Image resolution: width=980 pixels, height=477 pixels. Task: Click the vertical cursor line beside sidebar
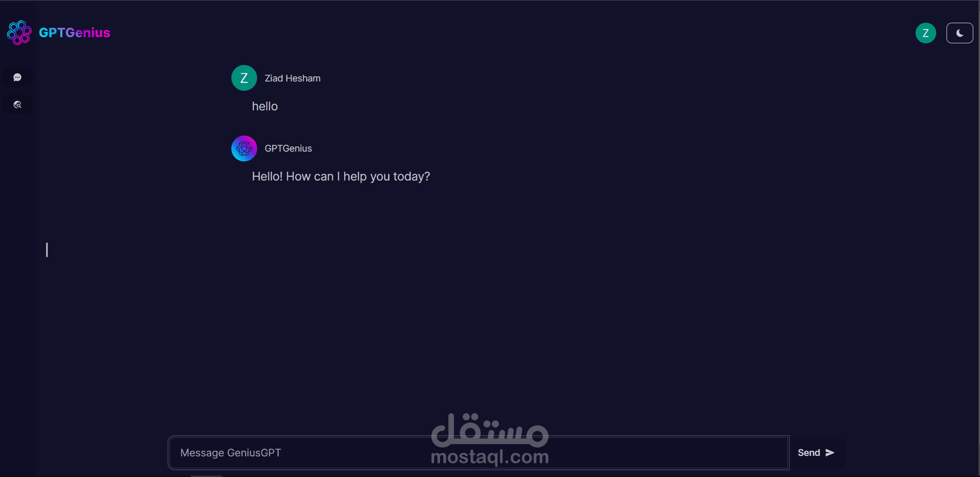coord(47,250)
